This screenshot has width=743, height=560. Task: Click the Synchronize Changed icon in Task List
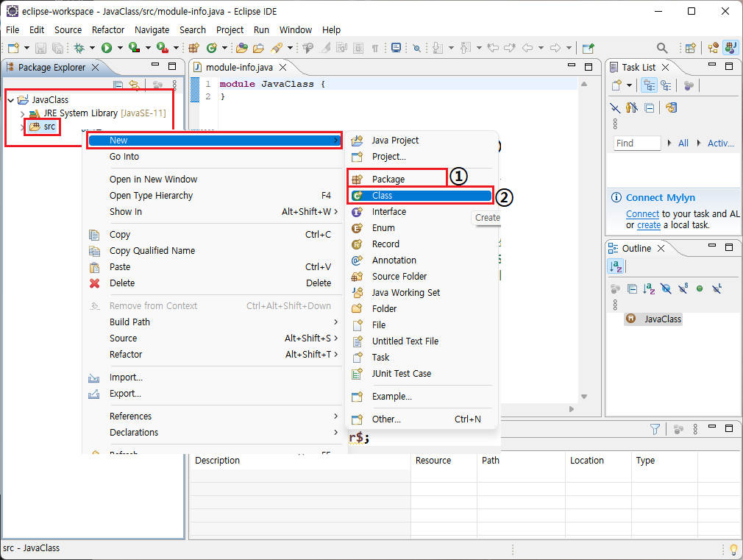click(671, 107)
